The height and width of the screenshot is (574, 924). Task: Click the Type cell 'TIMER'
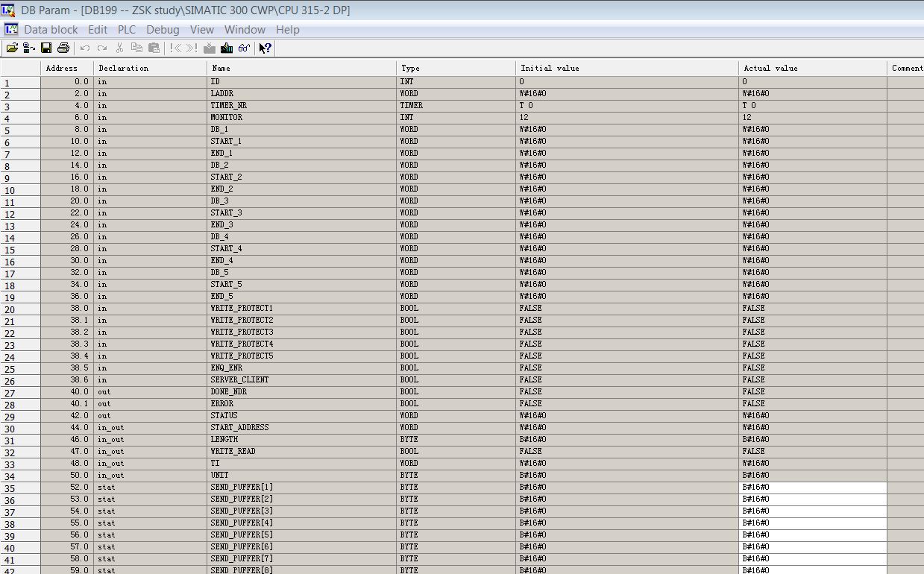(x=456, y=105)
